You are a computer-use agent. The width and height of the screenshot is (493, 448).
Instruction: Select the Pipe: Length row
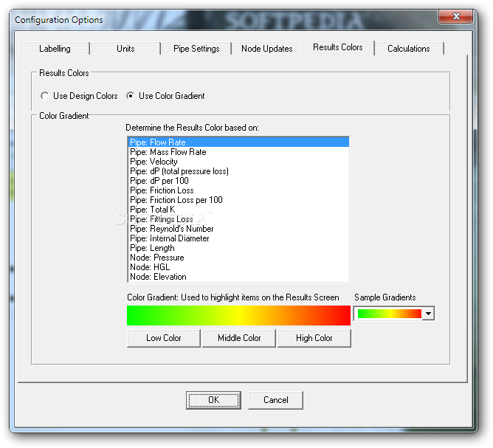[x=238, y=248]
